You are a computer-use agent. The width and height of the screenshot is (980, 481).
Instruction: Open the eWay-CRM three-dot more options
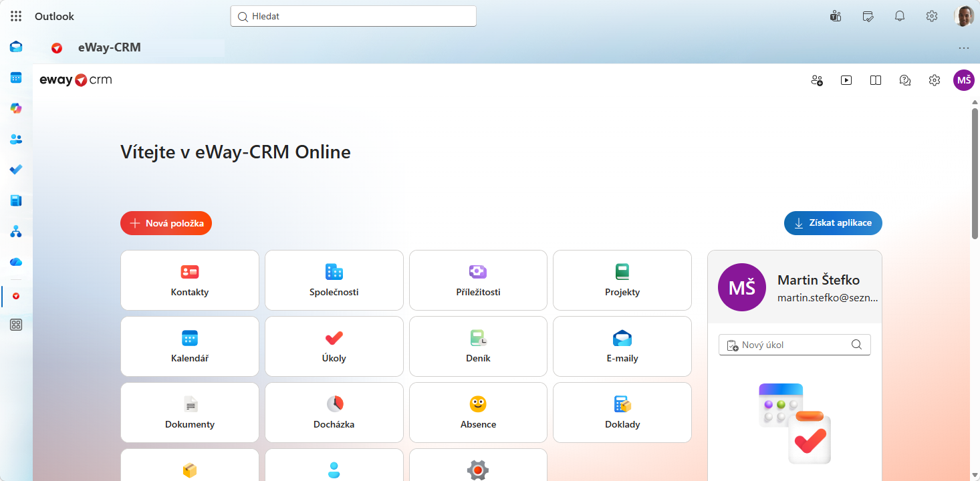click(x=964, y=48)
